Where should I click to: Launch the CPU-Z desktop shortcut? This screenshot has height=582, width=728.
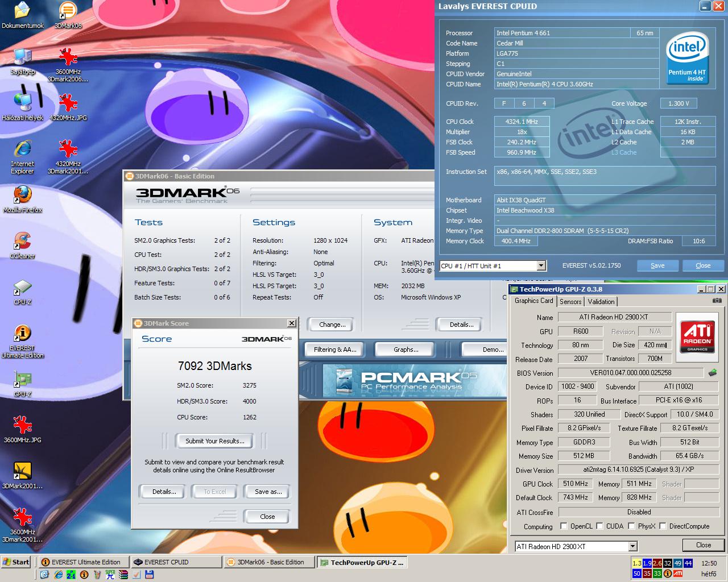coord(22,292)
